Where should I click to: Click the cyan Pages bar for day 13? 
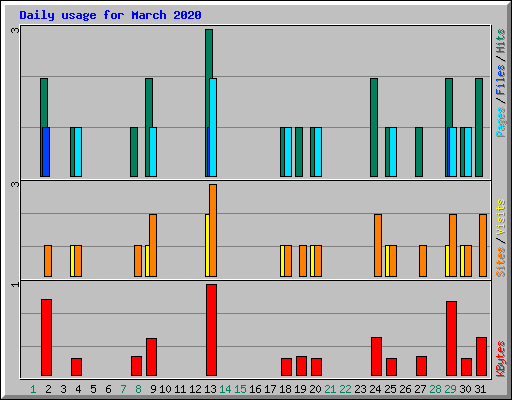pos(213,127)
